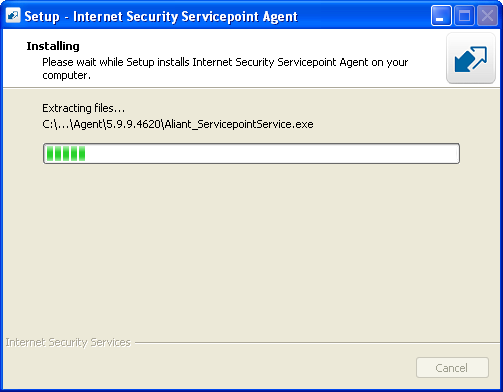This screenshot has height=392, width=503.
Task: Click the green installation progress bar
Action: [251, 153]
